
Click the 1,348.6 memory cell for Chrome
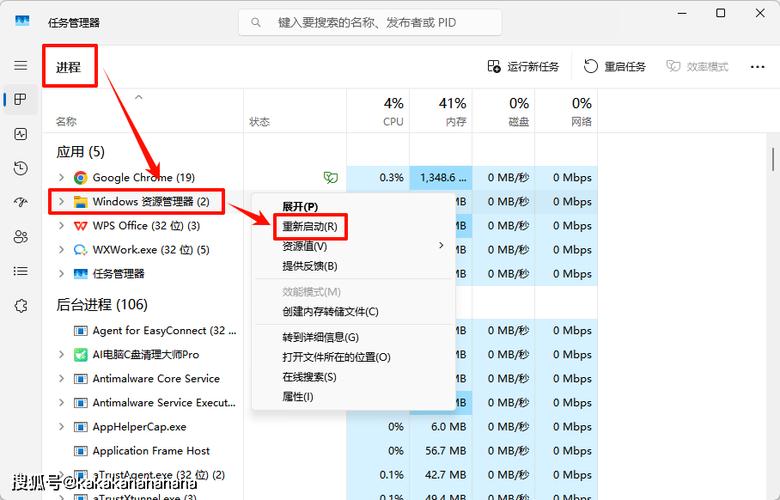tap(441, 178)
